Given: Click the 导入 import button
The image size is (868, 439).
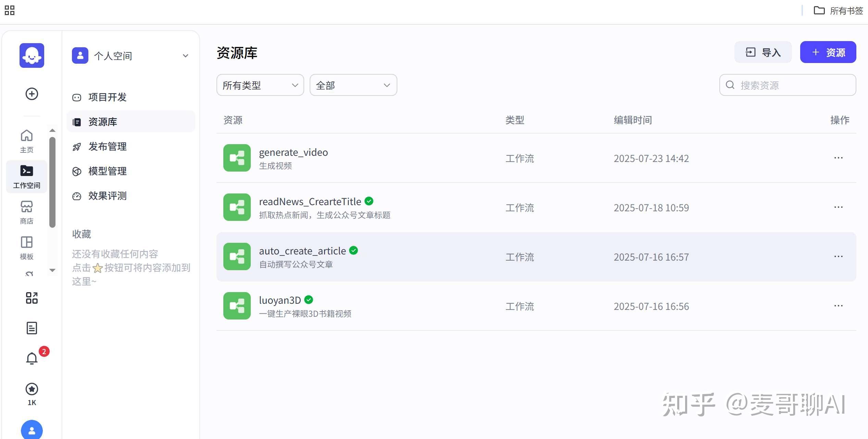Looking at the screenshot, I should tap(763, 52).
